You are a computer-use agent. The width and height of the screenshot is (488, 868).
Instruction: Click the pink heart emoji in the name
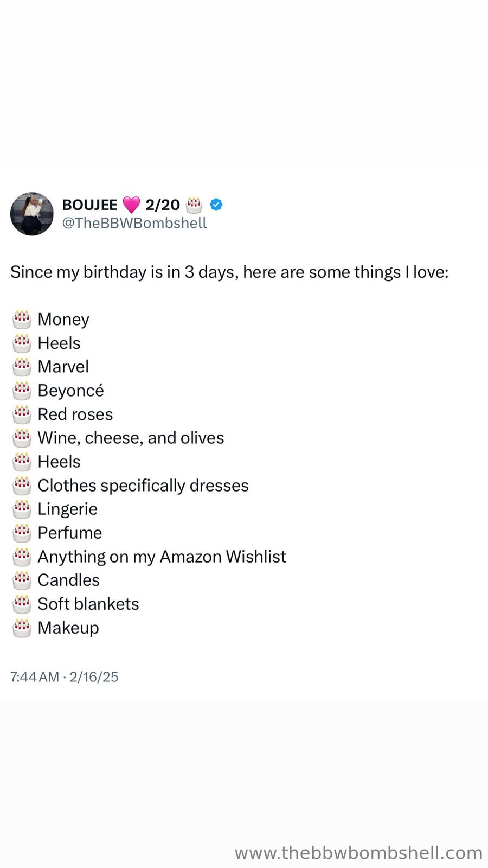[131, 205]
